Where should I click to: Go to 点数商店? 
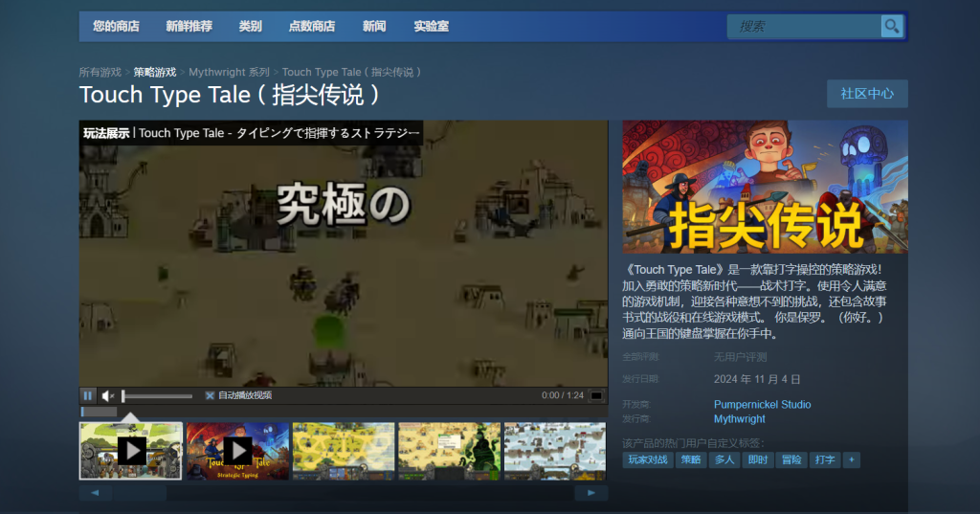(x=312, y=26)
